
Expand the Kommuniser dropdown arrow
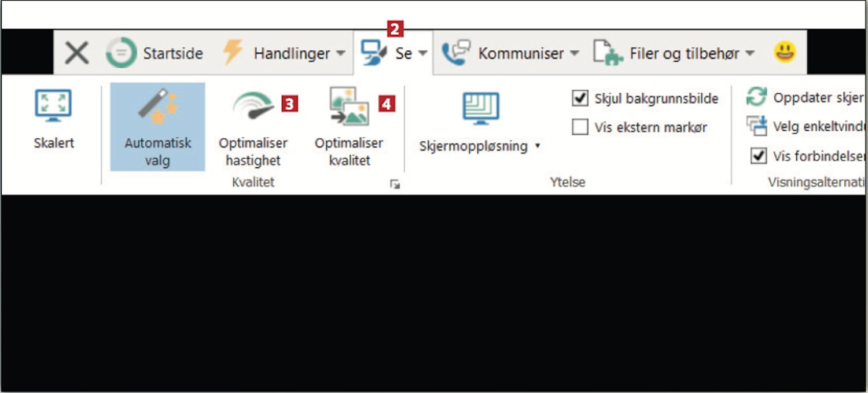click(574, 53)
